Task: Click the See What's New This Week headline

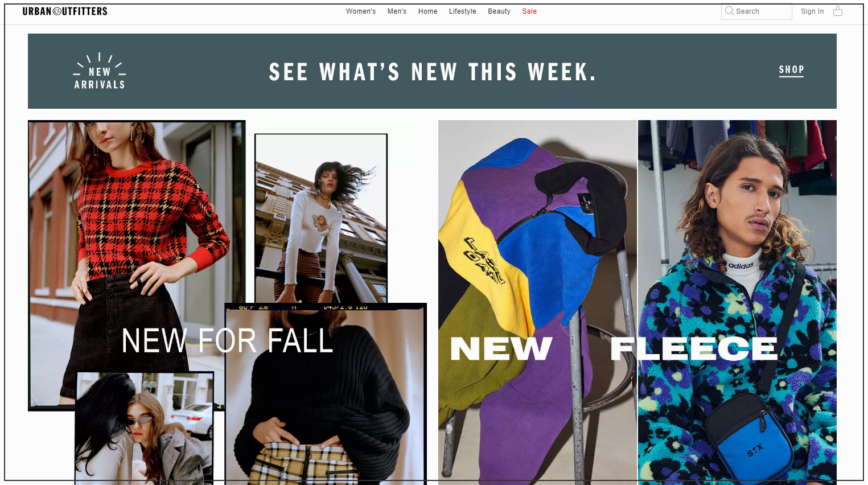Action: (432, 72)
